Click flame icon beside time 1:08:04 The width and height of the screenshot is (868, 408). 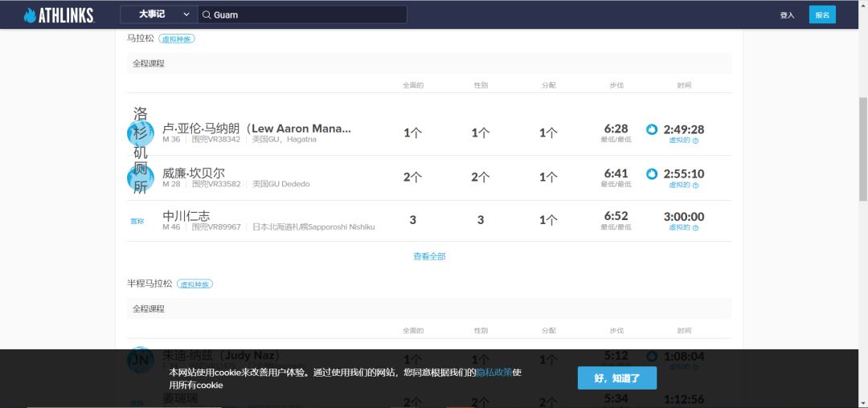[x=652, y=356]
